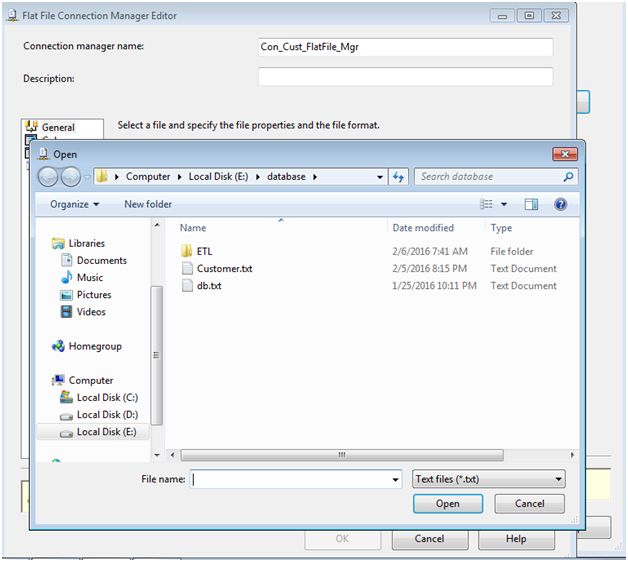Click the Back navigation arrow in Open dialog
Viewport: 628px width, 562px height.
click(48, 177)
